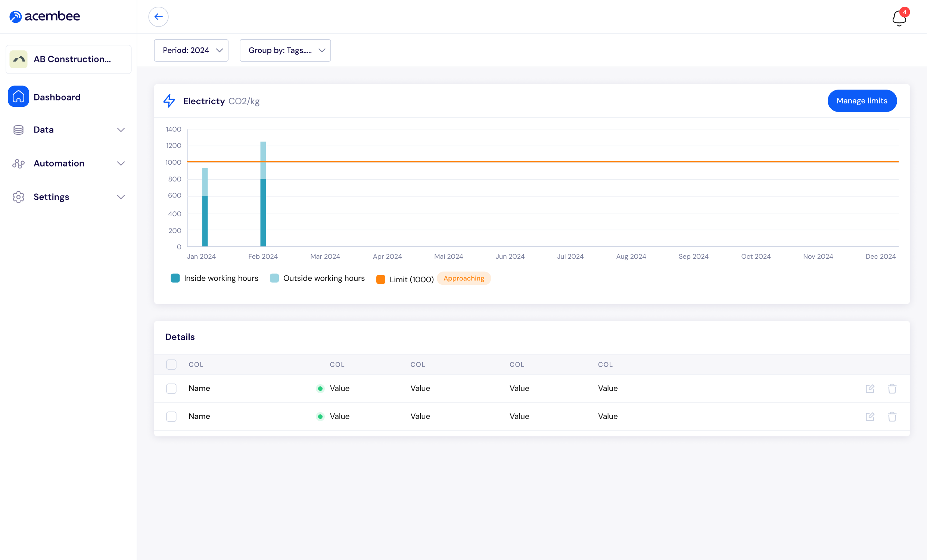Viewport: 927px width, 560px height.
Task: Click the acembee logo
Action: (x=44, y=16)
